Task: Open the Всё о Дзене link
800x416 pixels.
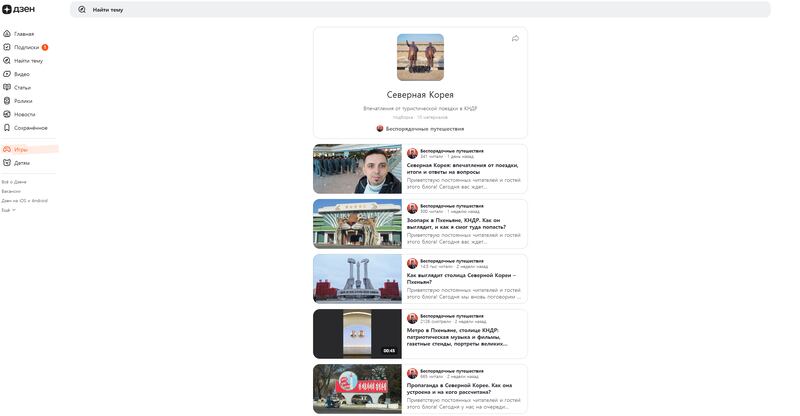Action: coord(14,182)
